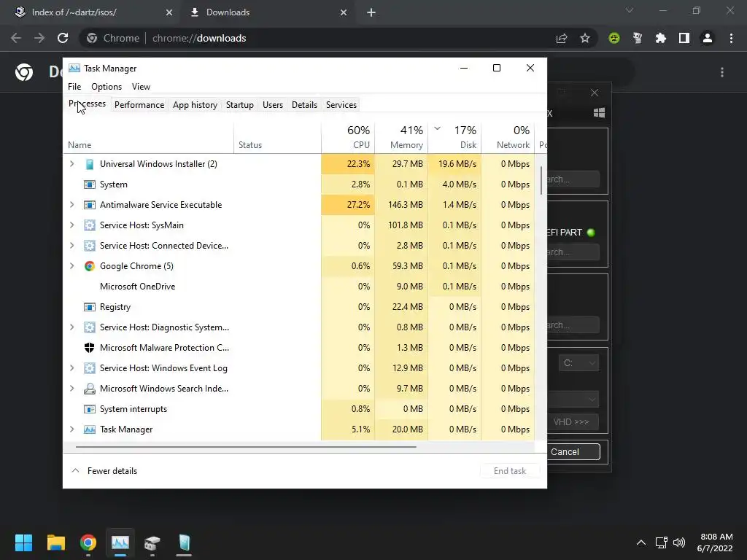Open File Explorer from the taskbar
747x560 pixels.
[x=55, y=542]
